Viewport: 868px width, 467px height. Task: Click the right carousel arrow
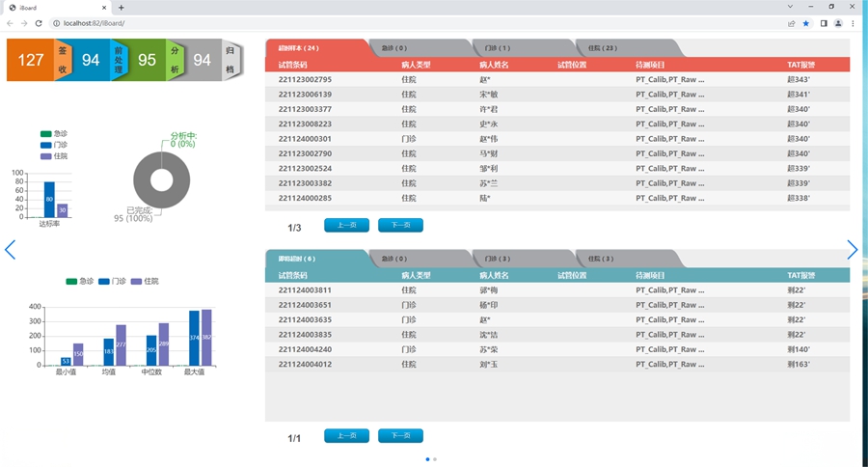852,250
